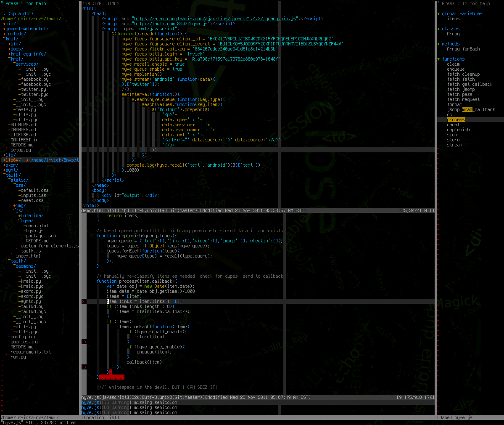
Task: Open setup.py in the file tree
Action: coord(21,150)
